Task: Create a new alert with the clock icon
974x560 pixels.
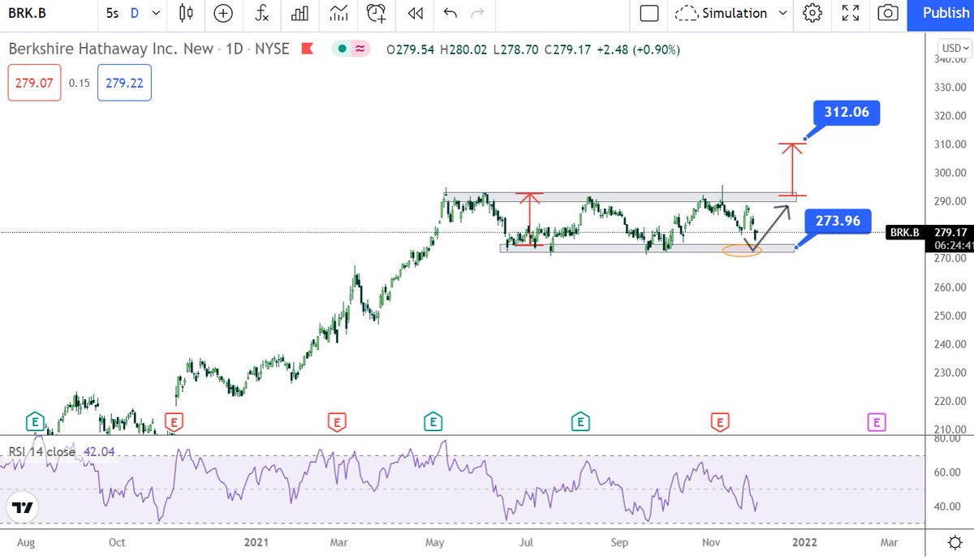Action: 376,14
